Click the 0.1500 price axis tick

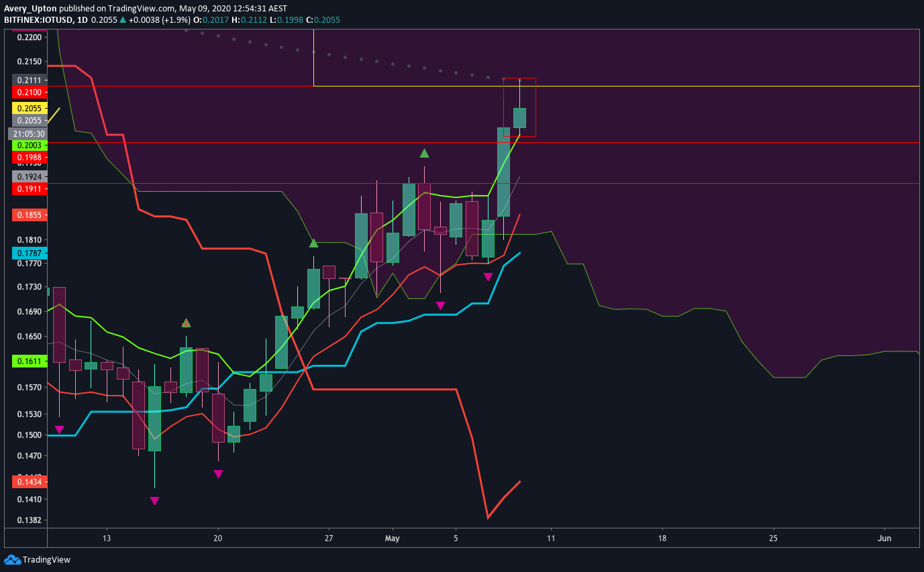click(x=30, y=435)
